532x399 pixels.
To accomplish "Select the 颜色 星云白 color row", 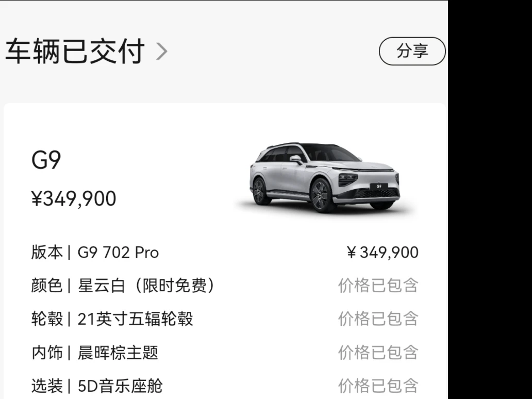I will click(x=225, y=286).
